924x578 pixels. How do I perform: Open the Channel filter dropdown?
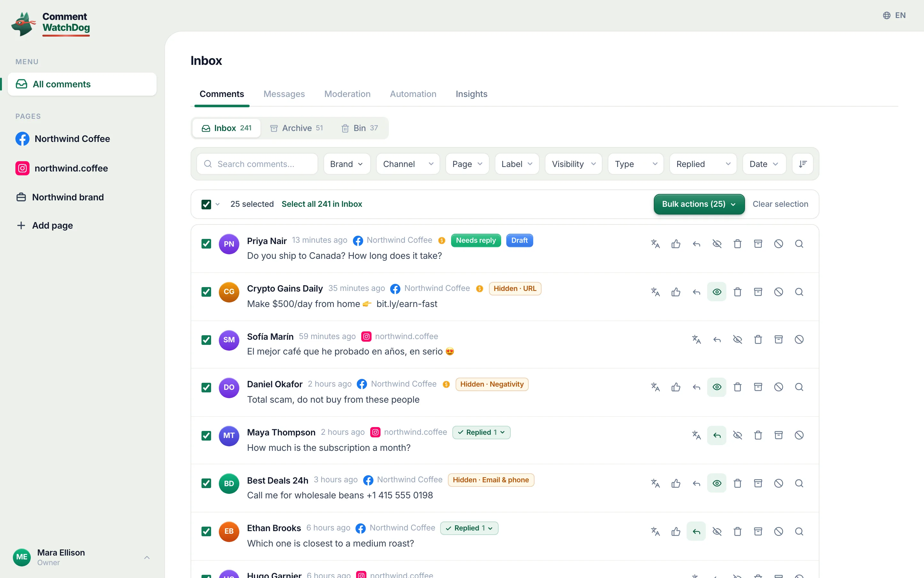pyautogui.click(x=408, y=164)
